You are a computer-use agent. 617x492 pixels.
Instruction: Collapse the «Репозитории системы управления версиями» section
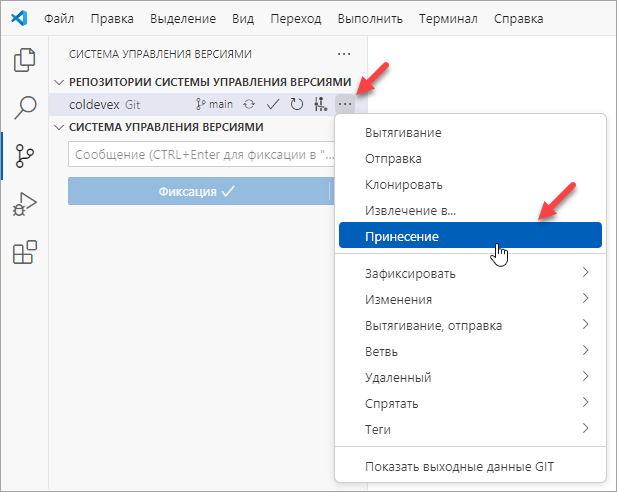click(61, 81)
